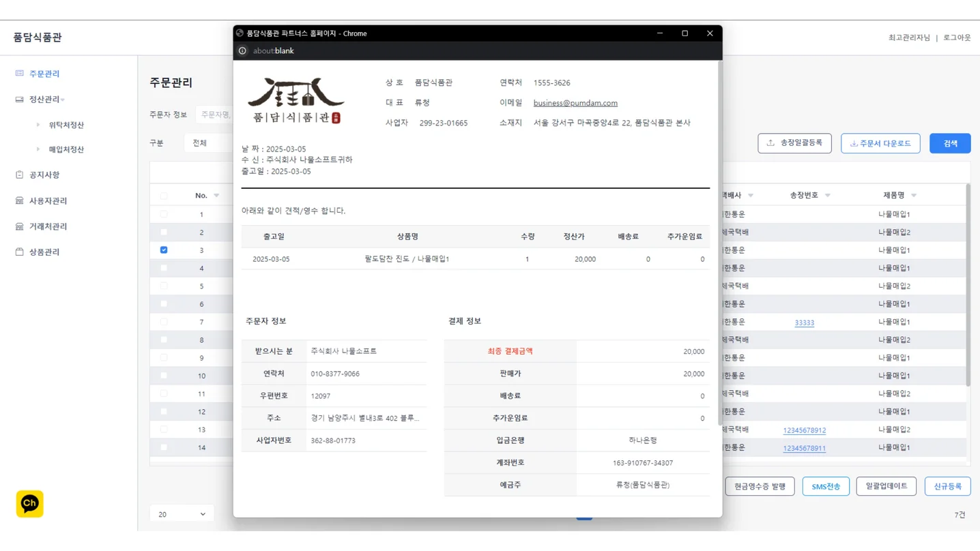Click the 상품관리 sidebar icon
This screenshot has width=980, height=551.
pos(19,252)
